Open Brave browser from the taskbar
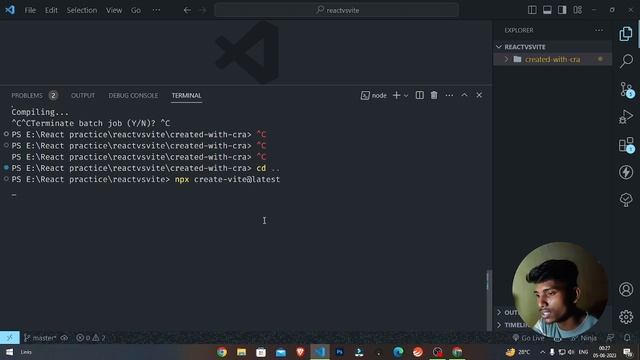The height and width of the screenshot is (360, 640). tap(300, 352)
